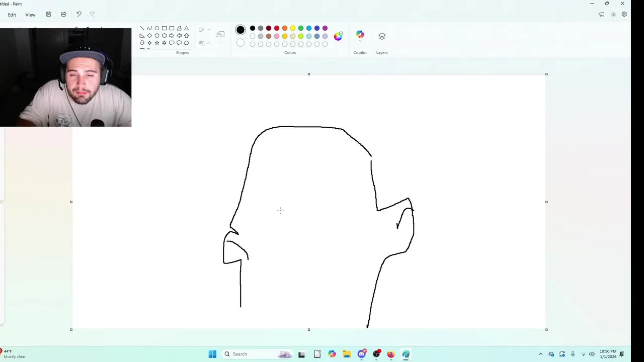Select the Six-point star shape
This screenshot has height=362, width=644.
164,43
